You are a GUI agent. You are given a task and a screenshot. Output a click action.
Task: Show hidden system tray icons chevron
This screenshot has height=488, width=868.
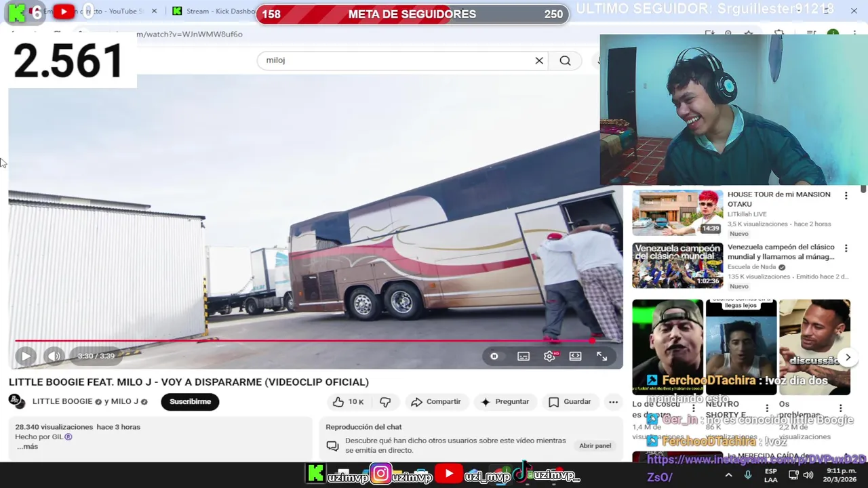click(728, 476)
